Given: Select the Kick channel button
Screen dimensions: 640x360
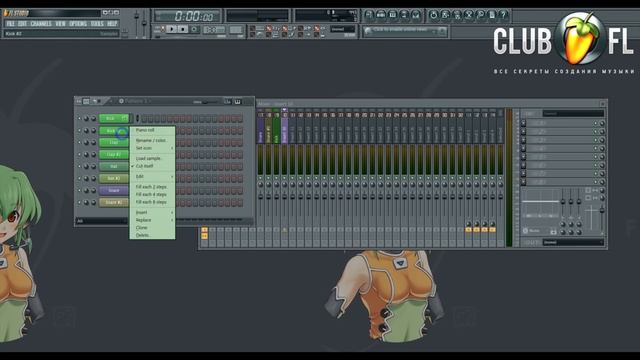Looking at the screenshot, I should (114, 118).
